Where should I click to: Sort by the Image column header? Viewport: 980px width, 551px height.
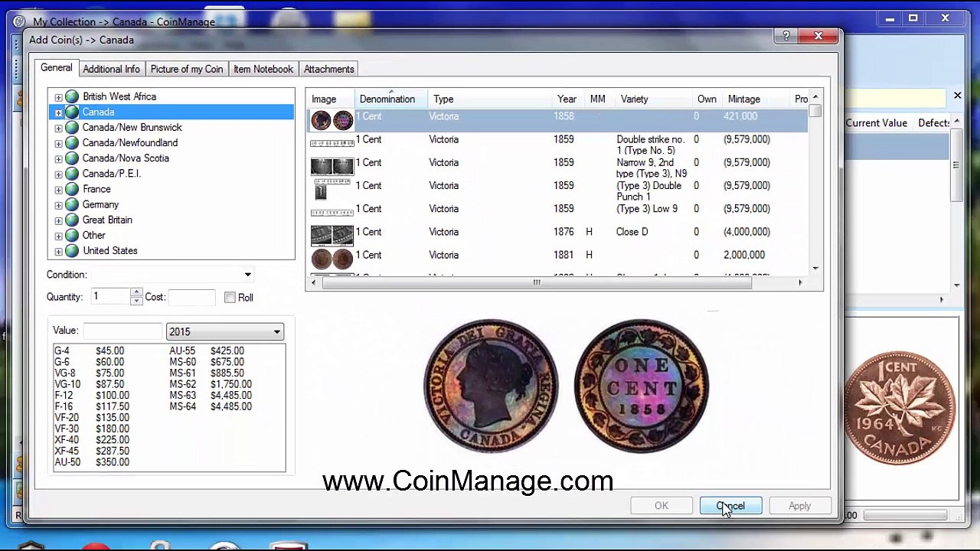[331, 99]
